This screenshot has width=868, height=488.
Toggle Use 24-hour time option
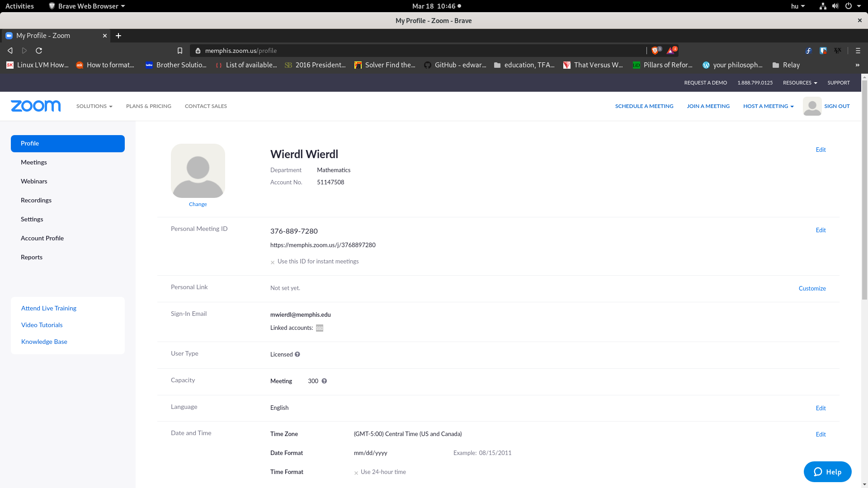click(x=380, y=472)
